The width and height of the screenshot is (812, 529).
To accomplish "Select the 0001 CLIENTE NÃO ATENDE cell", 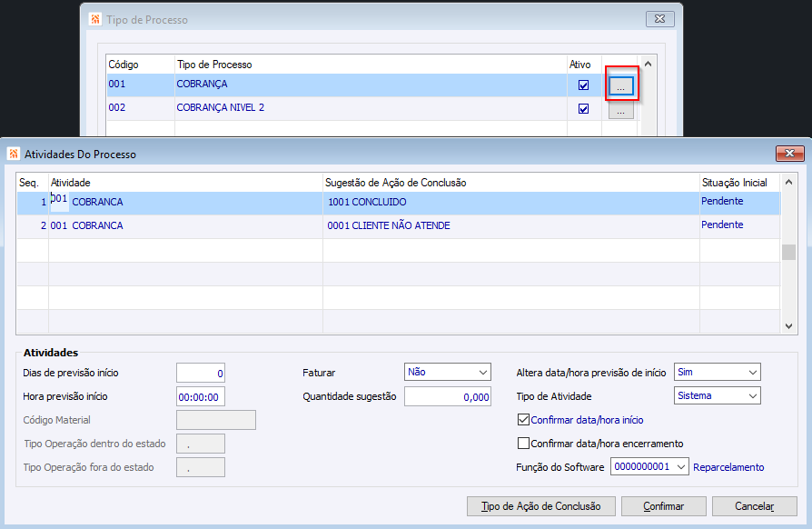I will pyautogui.click(x=511, y=226).
